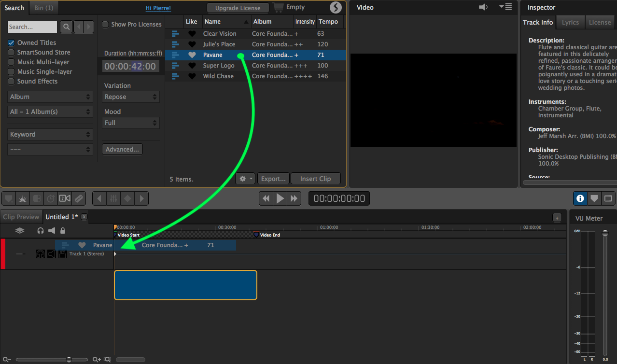Click the search magnifier icon button
The height and width of the screenshot is (364, 617).
[x=66, y=27]
